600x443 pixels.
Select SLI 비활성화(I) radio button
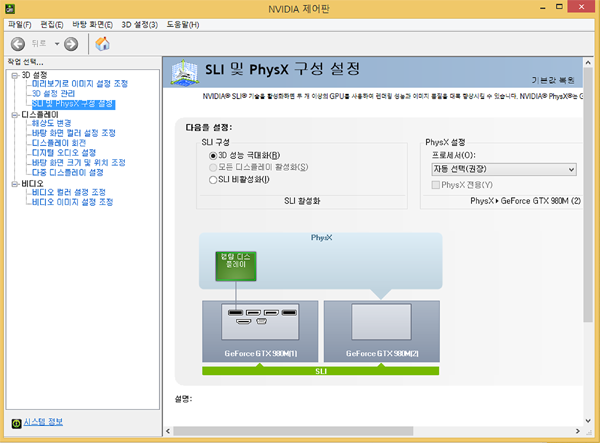[x=213, y=180]
